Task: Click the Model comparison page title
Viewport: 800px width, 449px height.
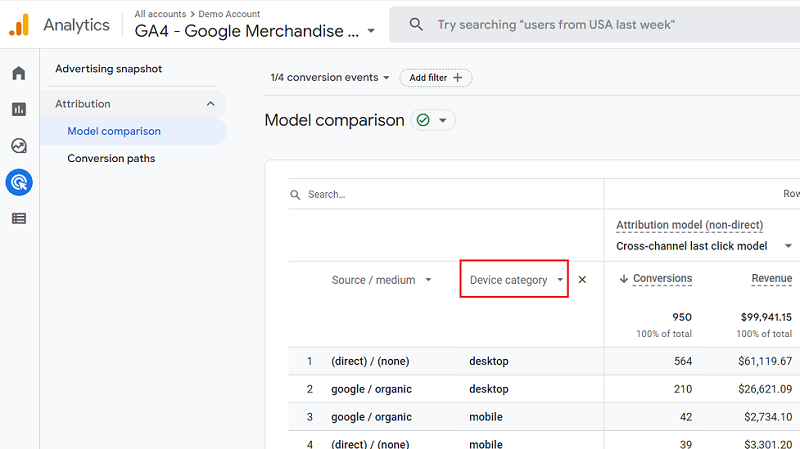Action: pos(334,120)
